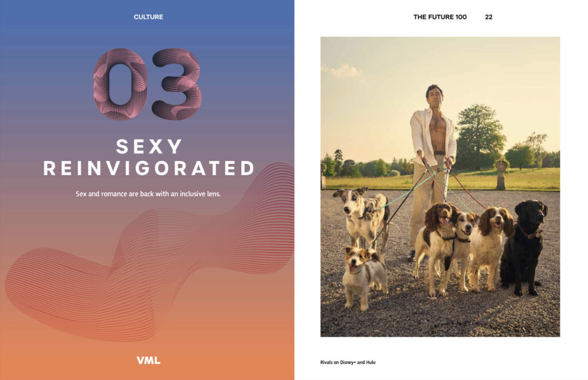Click THE FUTURE 100 header text
This screenshot has width=588, height=380.
440,17
